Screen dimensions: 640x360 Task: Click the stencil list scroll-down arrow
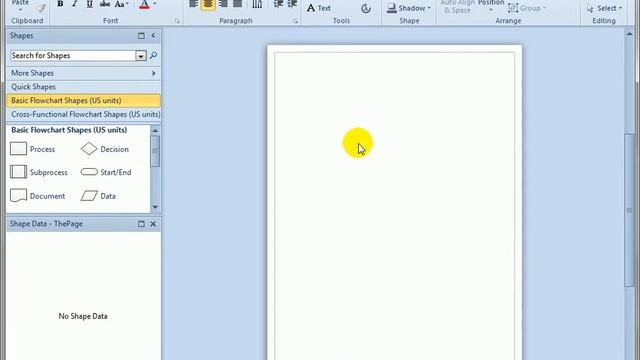155,207
